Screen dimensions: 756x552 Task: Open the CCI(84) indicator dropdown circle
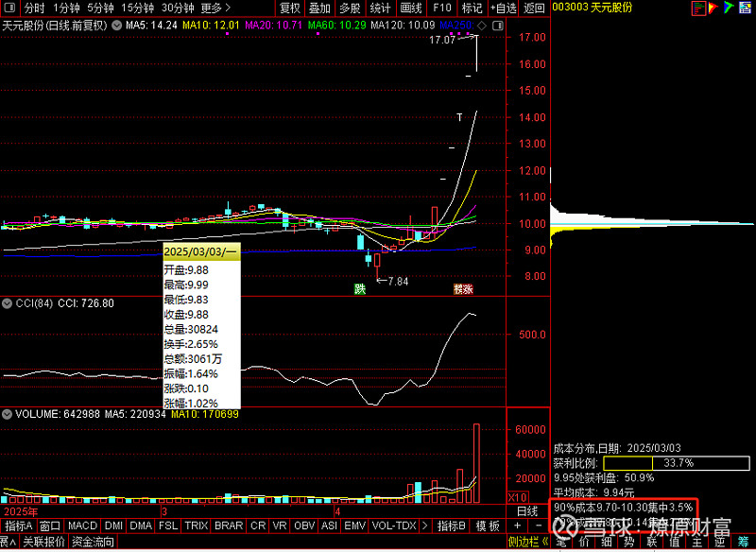tap(7, 303)
